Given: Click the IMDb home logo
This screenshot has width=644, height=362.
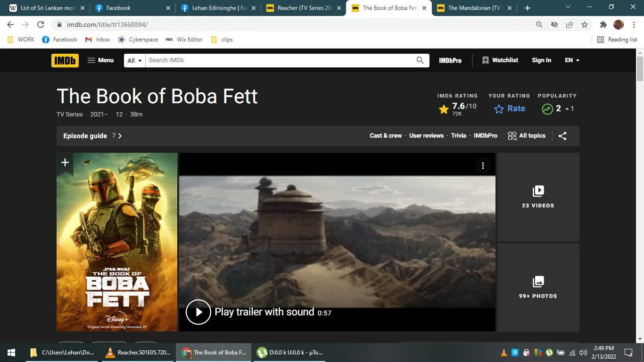Looking at the screenshot, I should pos(65,60).
